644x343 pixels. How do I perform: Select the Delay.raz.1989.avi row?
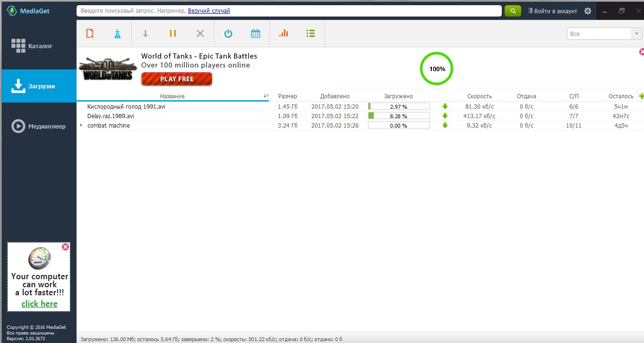click(360, 116)
